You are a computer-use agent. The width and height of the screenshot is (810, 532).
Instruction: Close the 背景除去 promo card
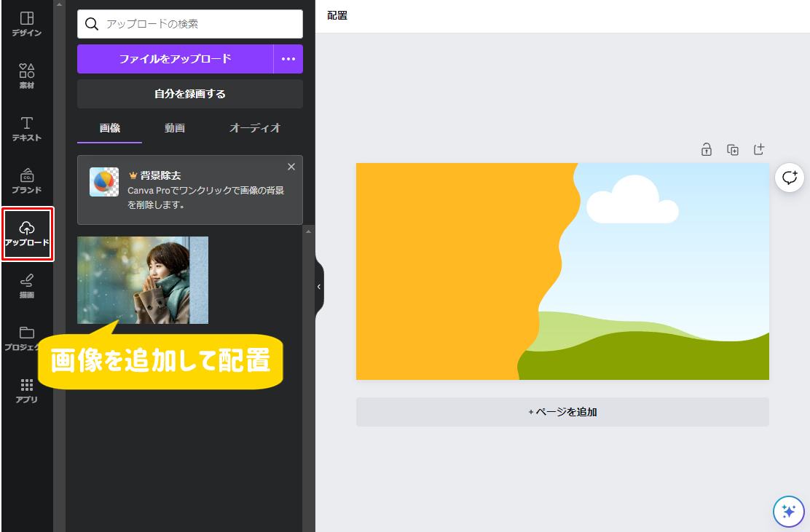click(291, 167)
